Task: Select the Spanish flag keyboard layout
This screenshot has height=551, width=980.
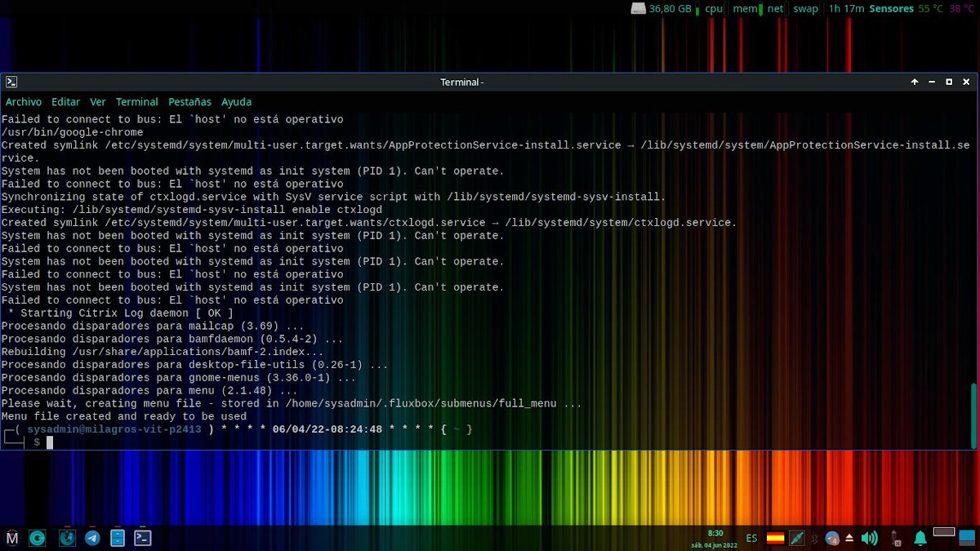Action: coord(776,538)
